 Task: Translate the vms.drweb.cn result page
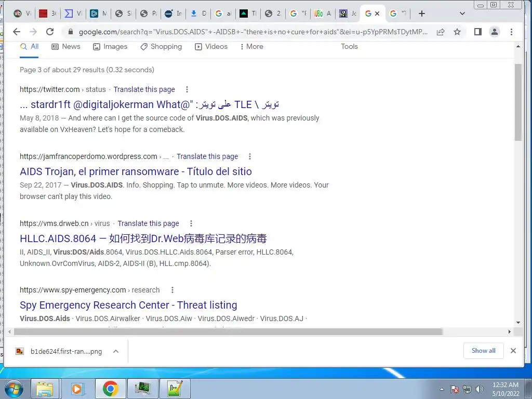(148, 223)
